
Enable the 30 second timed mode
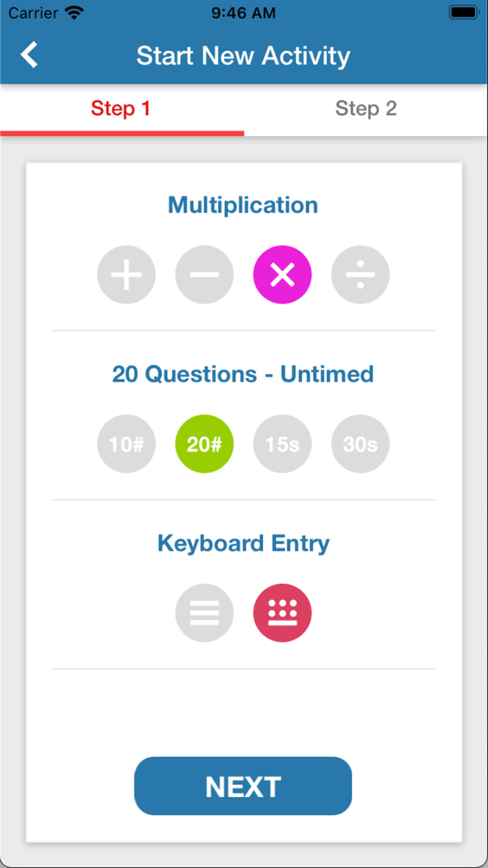(x=360, y=444)
